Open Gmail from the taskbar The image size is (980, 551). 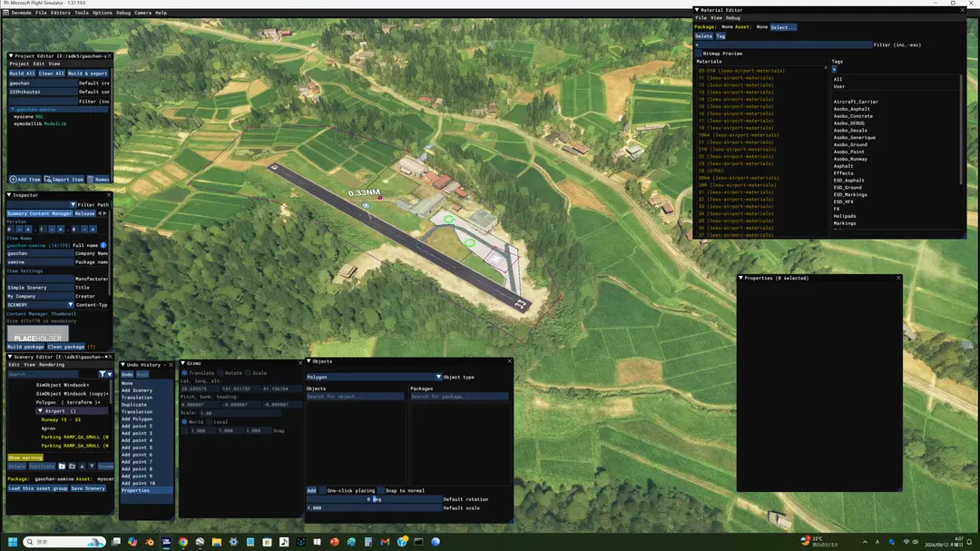pyautogui.click(x=385, y=542)
